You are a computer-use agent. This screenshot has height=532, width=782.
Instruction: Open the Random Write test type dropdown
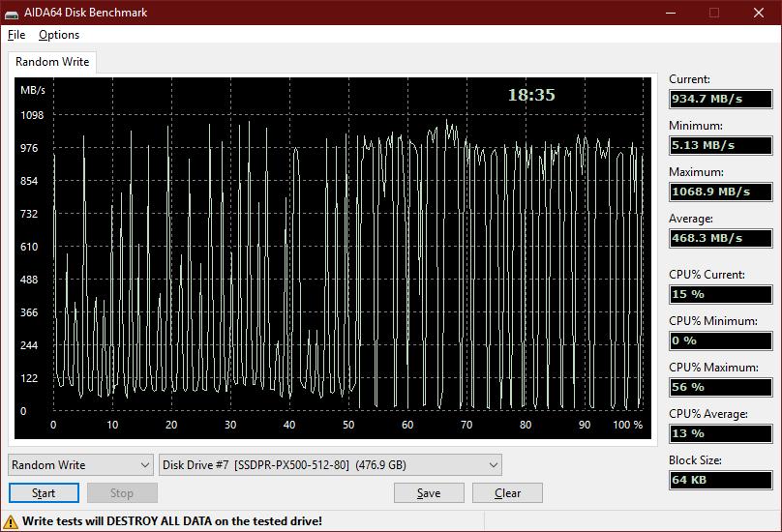point(80,465)
